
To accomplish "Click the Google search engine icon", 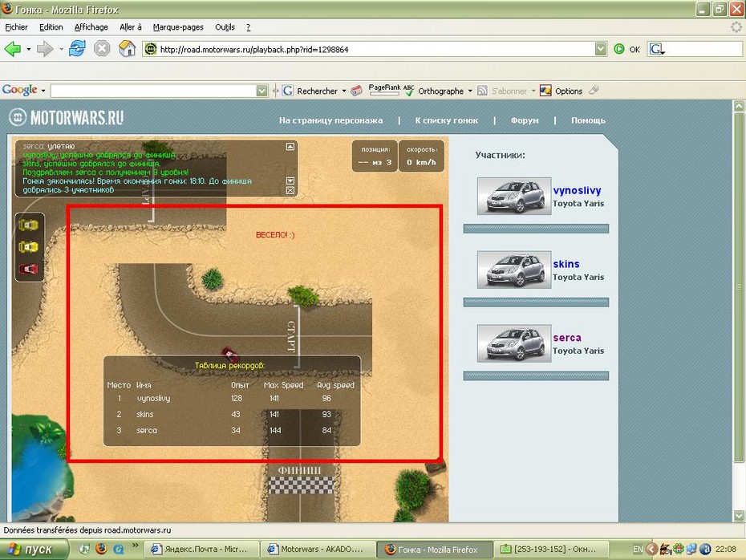I will point(656,49).
